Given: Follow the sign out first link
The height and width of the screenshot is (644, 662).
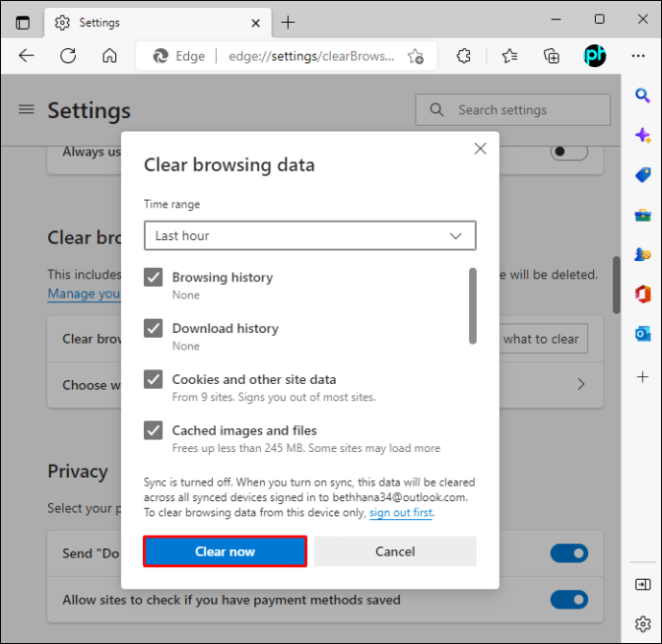Looking at the screenshot, I should click(401, 513).
